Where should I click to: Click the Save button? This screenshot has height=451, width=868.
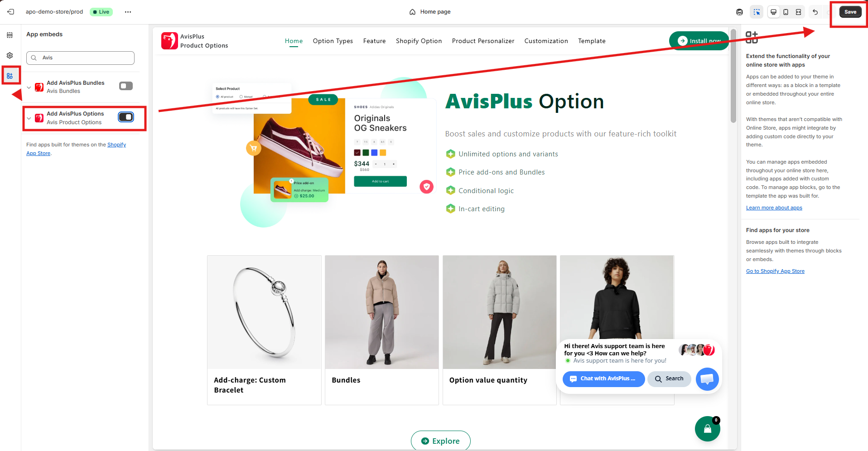(x=850, y=12)
